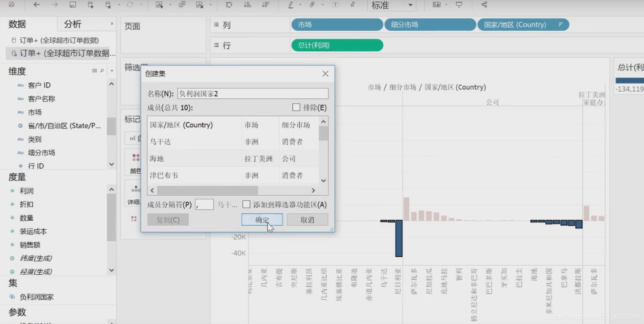Image resolution: width=644 pixels, height=324 pixels.
Task: Click the highlight pen icon
Action: pos(291,5)
